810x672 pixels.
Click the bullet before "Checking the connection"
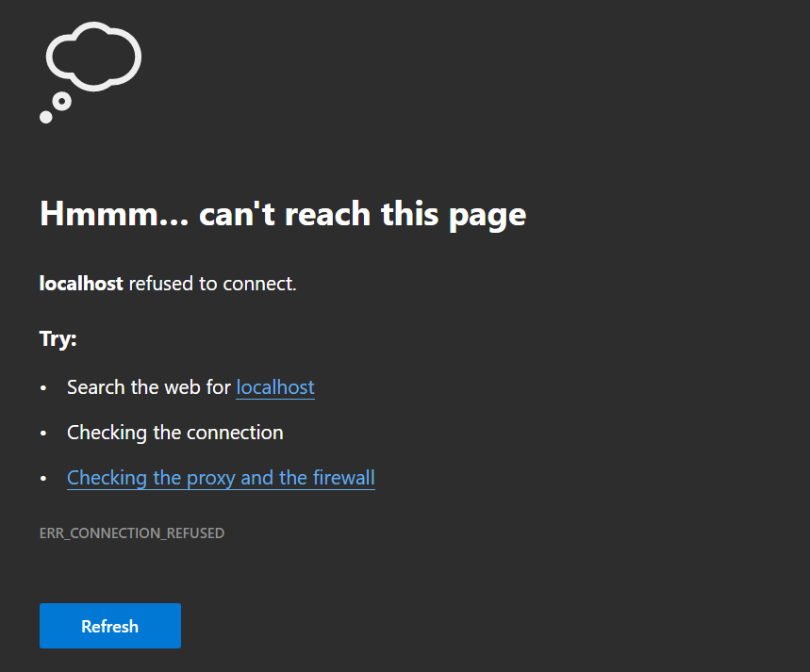click(x=43, y=433)
